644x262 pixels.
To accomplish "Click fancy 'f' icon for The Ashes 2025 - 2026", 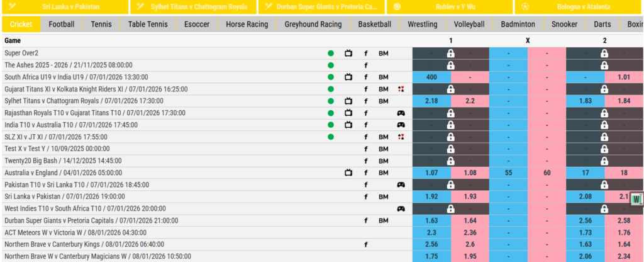I will coord(366,65).
